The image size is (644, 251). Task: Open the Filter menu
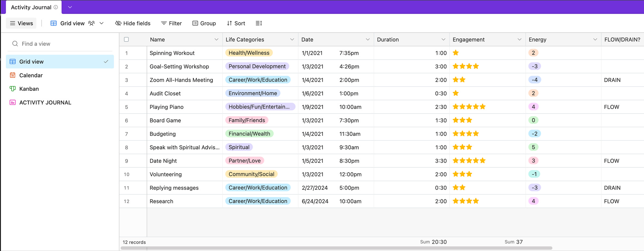[x=171, y=23]
